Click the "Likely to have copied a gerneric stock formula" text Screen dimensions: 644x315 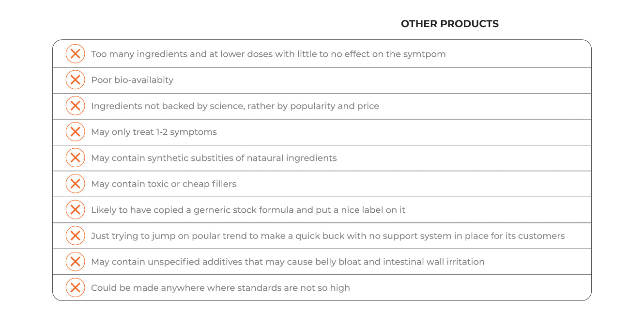coord(248,210)
